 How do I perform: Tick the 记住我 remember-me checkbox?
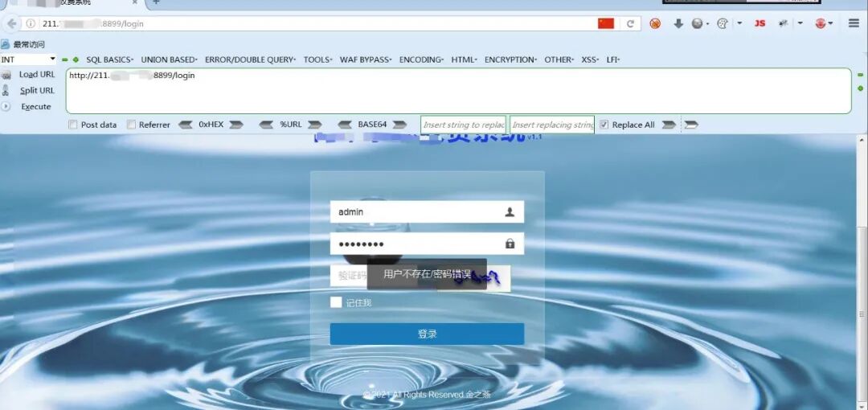coord(335,302)
